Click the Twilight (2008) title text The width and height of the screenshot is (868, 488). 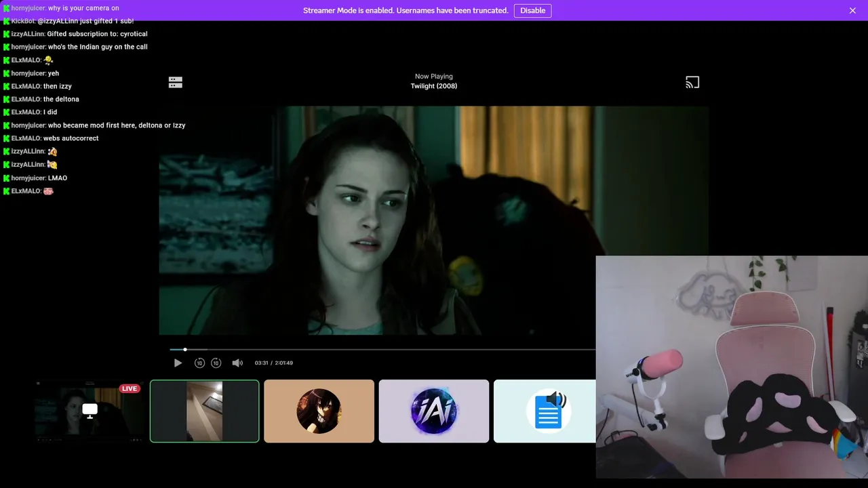point(434,86)
